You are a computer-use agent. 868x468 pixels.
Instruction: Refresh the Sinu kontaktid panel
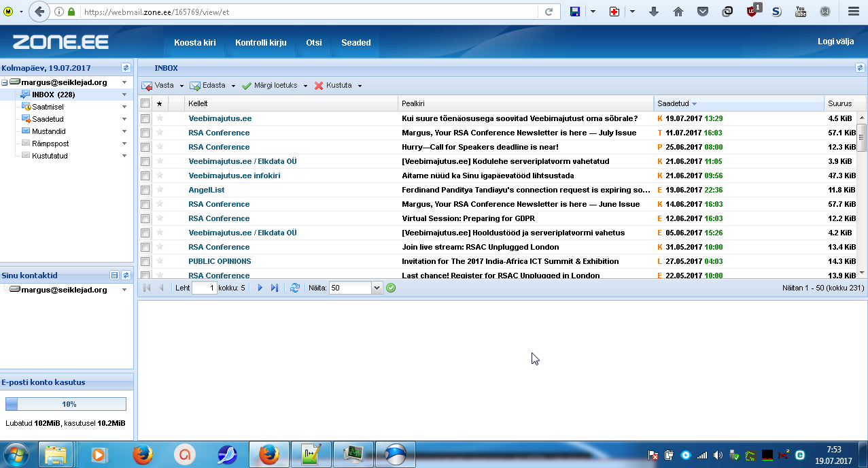[126, 275]
